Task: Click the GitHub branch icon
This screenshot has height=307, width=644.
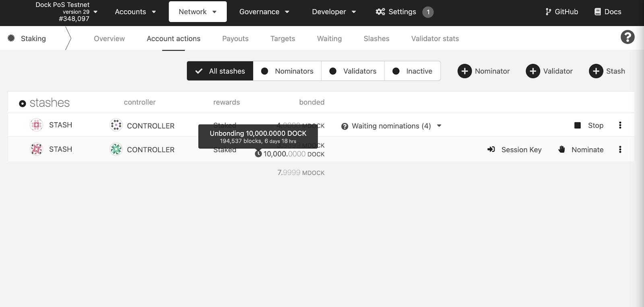Action: tap(548, 12)
